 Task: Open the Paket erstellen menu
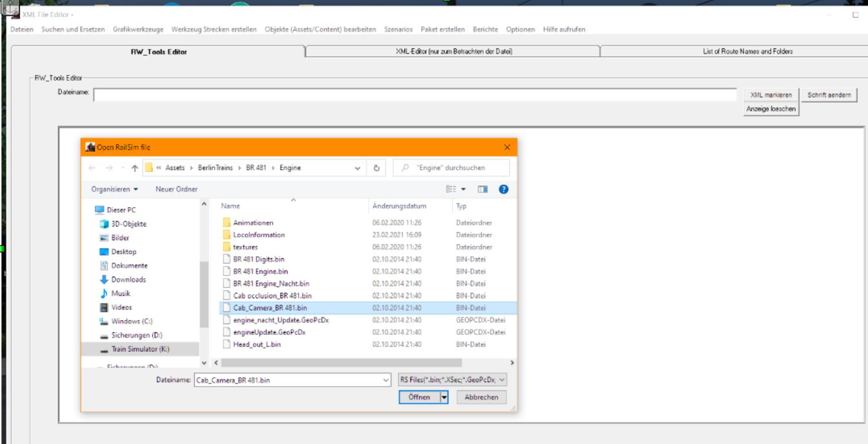443,30
